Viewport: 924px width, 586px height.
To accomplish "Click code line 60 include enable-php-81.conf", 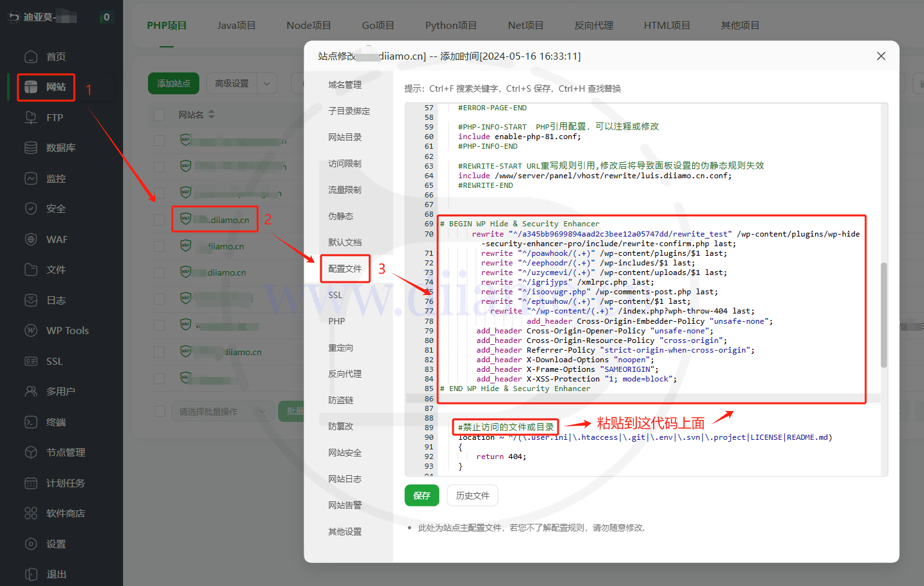I will 520,137.
